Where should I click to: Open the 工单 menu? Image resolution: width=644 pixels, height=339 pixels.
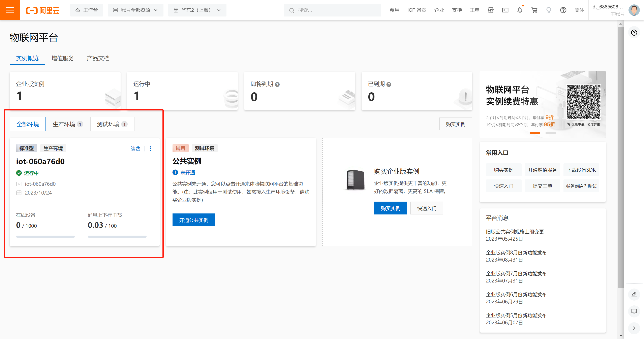tap(474, 10)
